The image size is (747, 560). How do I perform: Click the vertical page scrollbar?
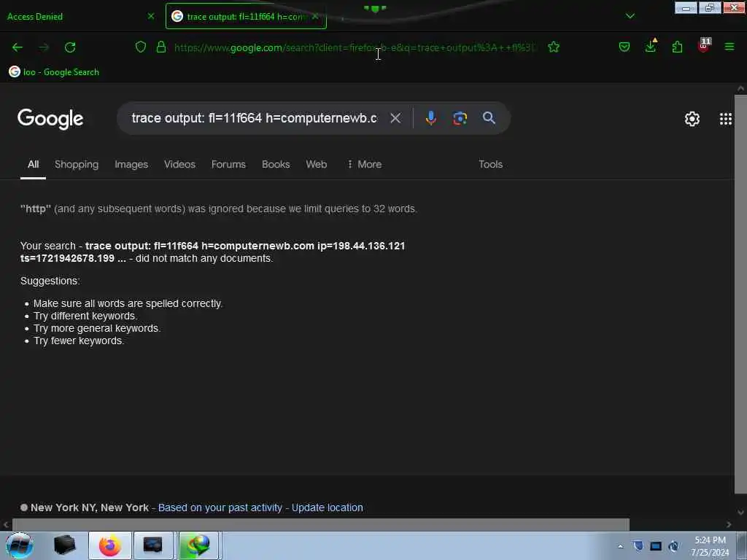tap(740, 295)
